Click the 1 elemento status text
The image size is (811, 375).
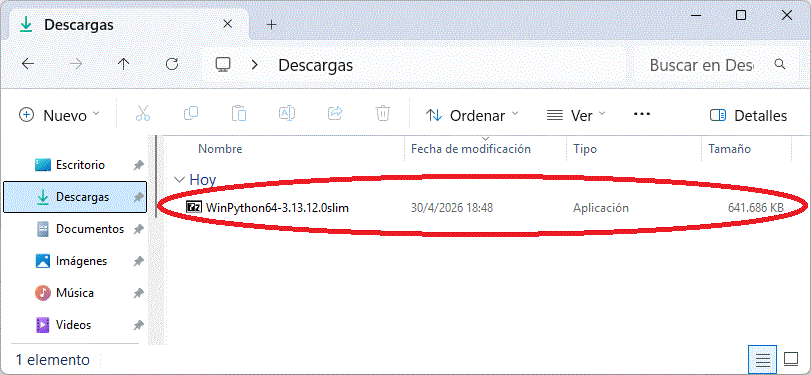pyautogui.click(x=53, y=359)
